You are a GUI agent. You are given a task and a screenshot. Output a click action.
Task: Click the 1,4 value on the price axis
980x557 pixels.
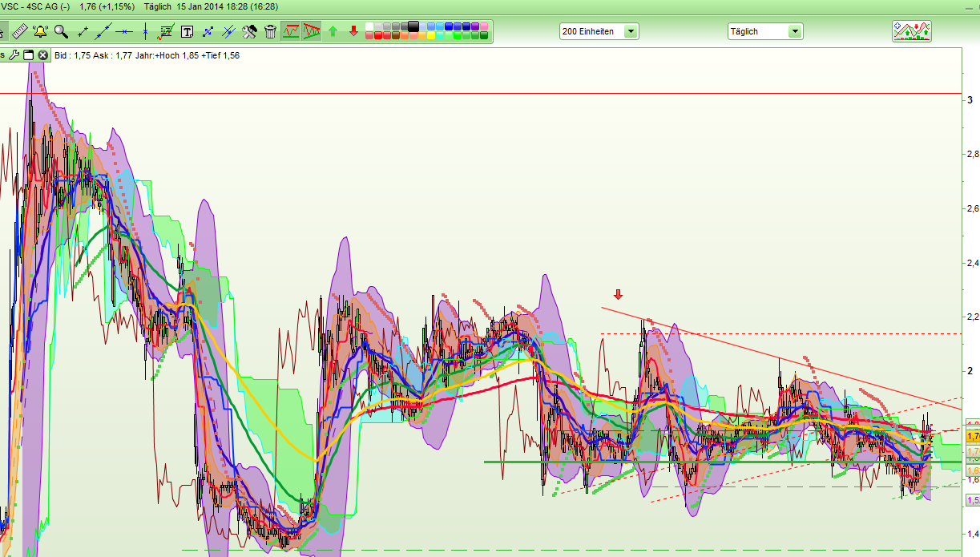click(x=973, y=535)
